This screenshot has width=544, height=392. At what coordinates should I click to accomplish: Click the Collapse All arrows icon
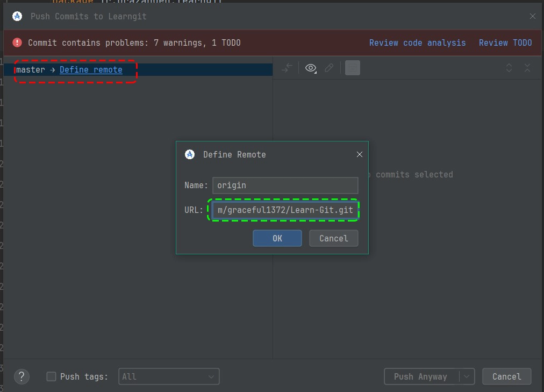pos(527,68)
